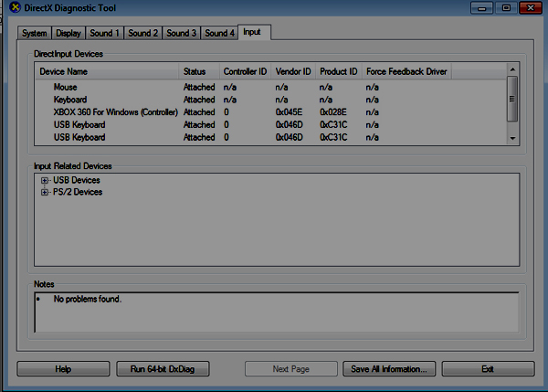
Task: Click the Vendor ID column header
Action: (293, 71)
